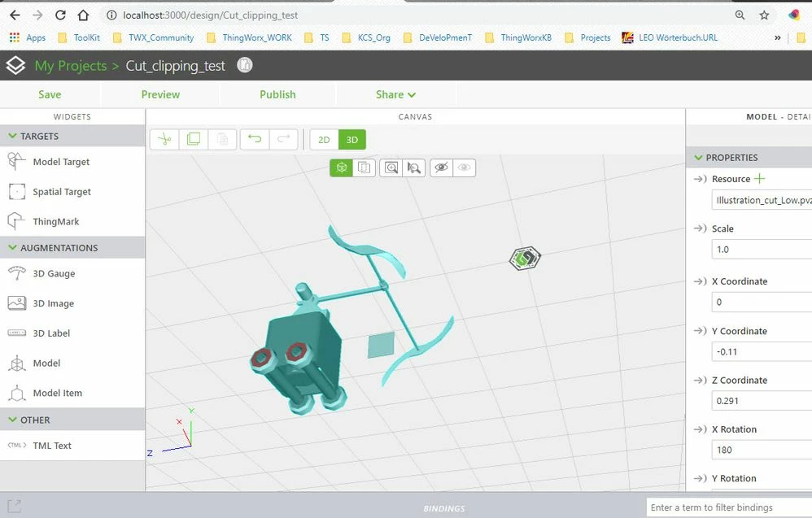Click the Scale binding arrow icon

tap(701, 229)
